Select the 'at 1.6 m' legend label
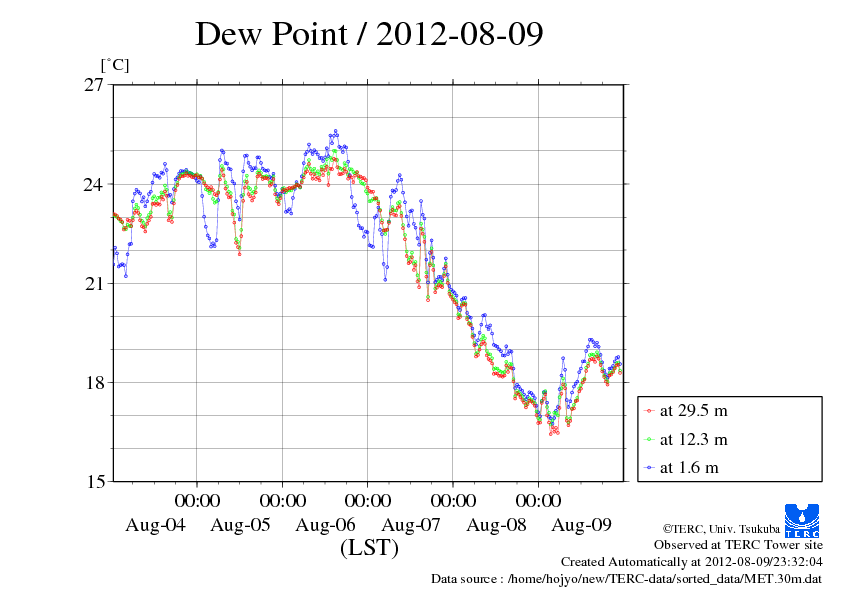Image resolution: width=842 pixels, height=595 pixels. tap(689, 467)
